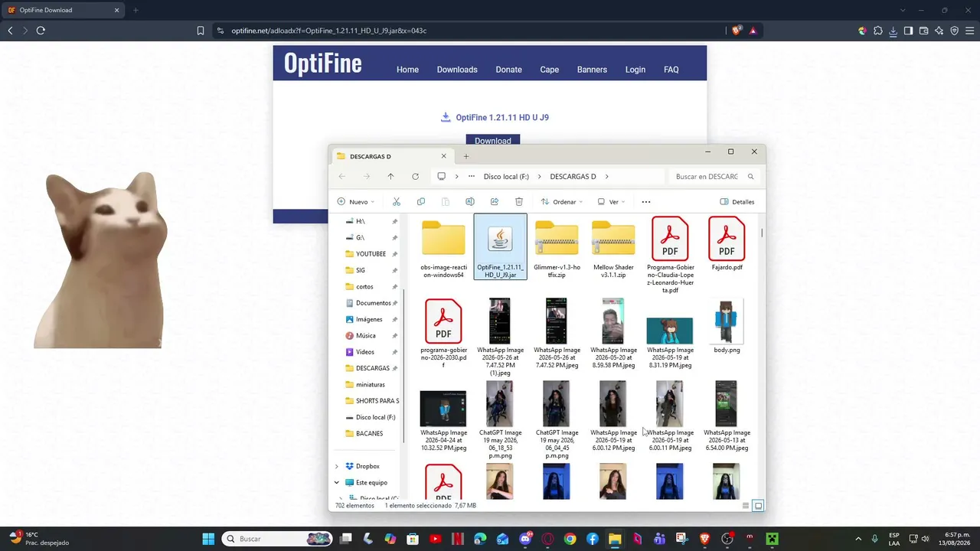The image size is (980, 551).
Task: Open YouTube from the taskbar
Action: pos(435,539)
